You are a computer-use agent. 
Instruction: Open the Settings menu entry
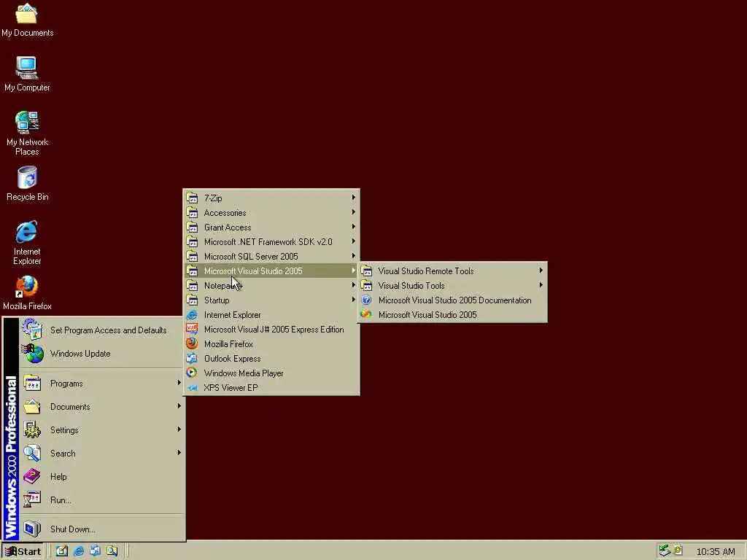(x=102, y=430)
